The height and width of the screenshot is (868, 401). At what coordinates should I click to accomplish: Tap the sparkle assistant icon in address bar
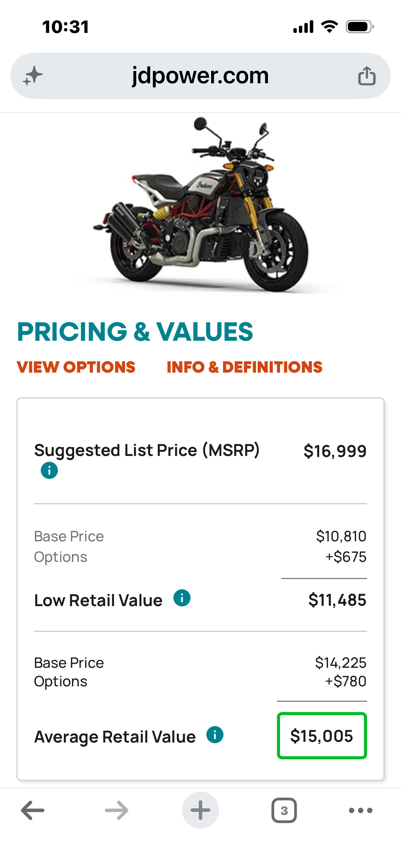tap(33, 76)
